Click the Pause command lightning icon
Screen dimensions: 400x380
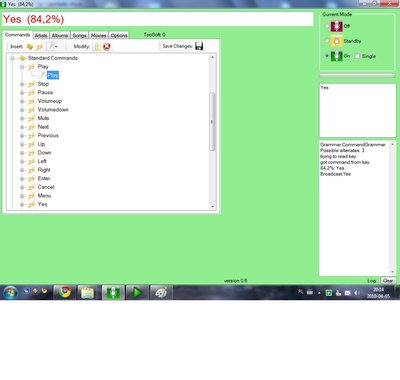coord(32,93)
